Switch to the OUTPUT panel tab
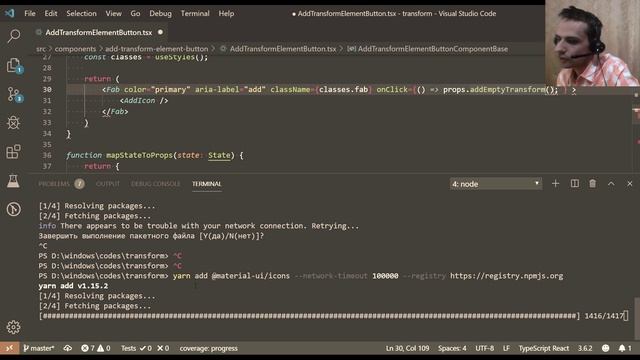The width and height of the screenshot is (640, 360). [108, 184]
